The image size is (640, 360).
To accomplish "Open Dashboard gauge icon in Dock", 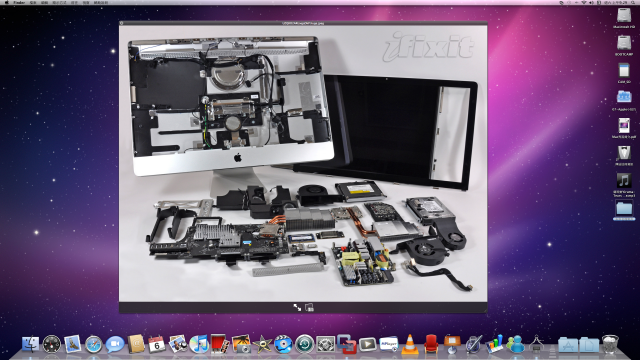I will pos(51,344).
